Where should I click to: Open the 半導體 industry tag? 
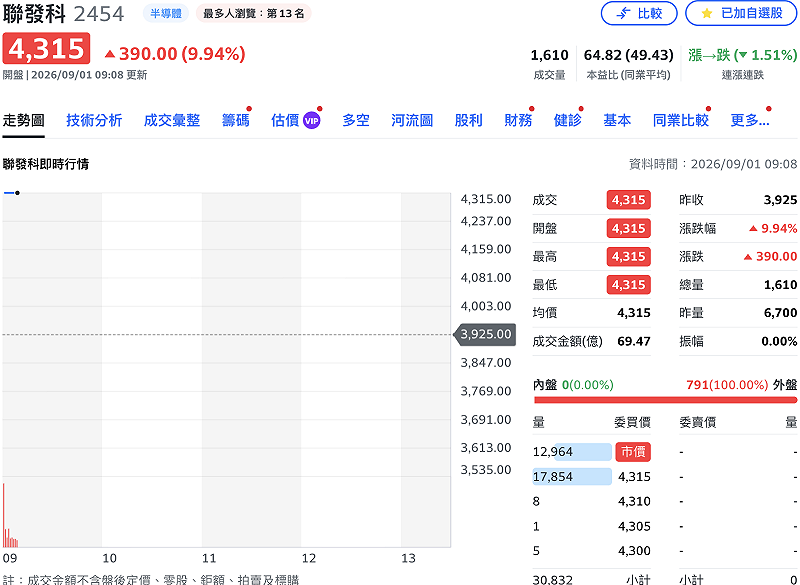pos(166,13)
